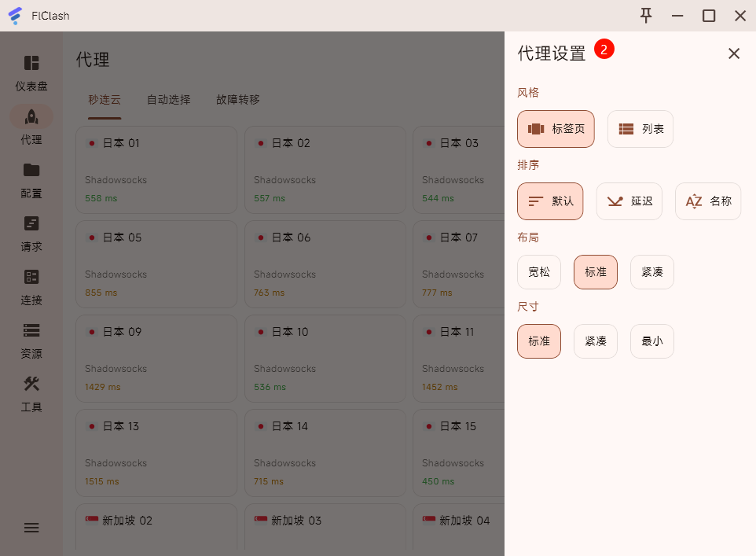The height and width of the screenshot is (556, 756).
Task: Sort proxies by 延迟
Action: click(x=629, y=201)
